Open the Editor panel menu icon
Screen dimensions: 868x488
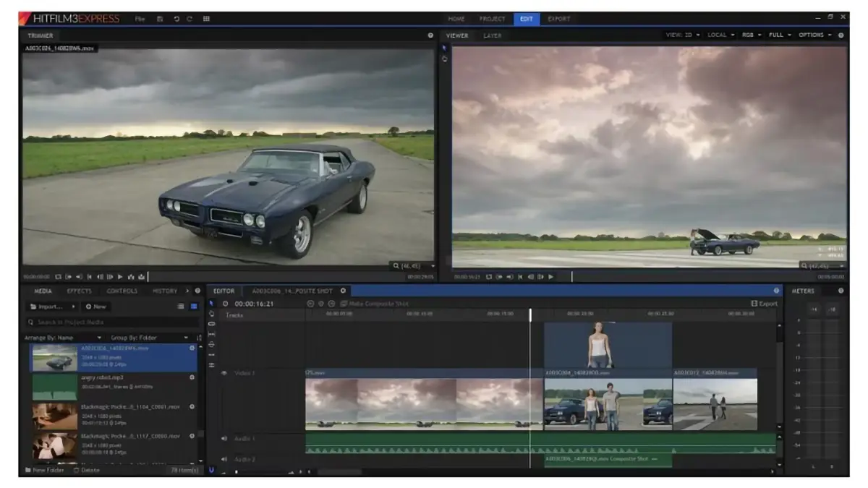tap(776, 291)
